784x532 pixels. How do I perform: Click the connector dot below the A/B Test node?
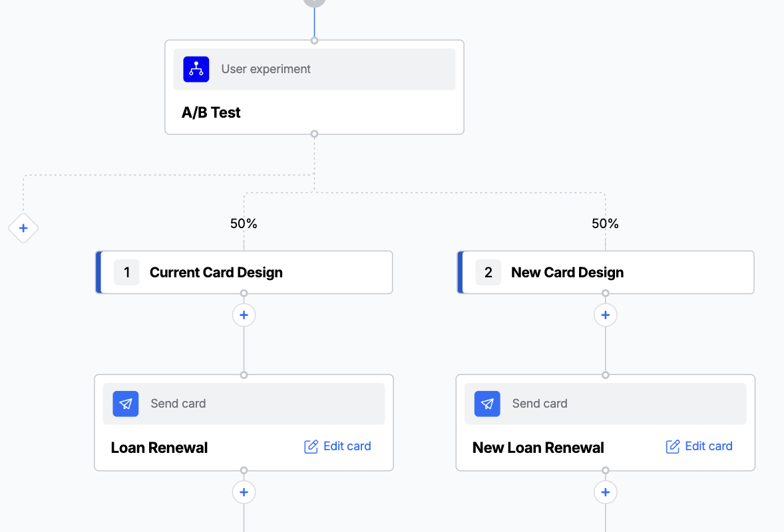pyautogui.click(x=314, y=134)
